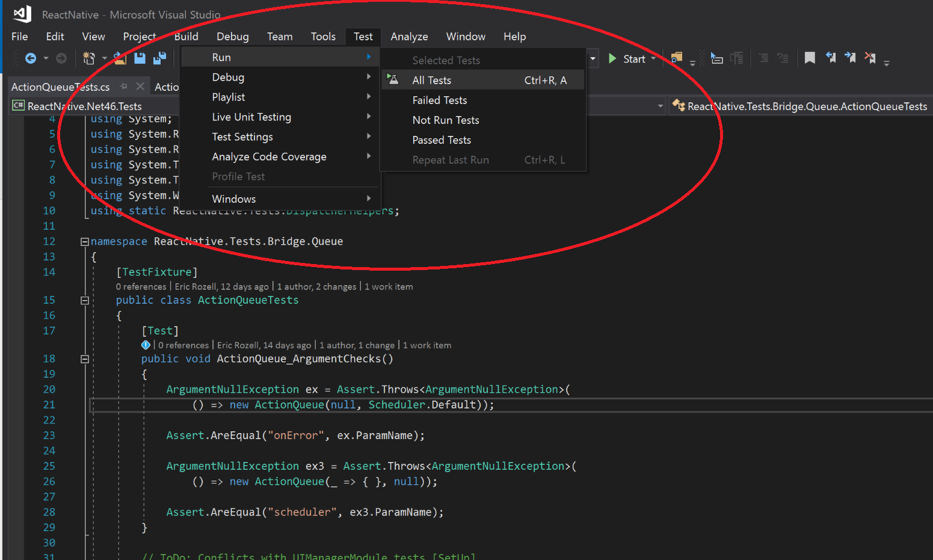
Task: Click the Next Bookmark icon
Action: click(850, 58)
